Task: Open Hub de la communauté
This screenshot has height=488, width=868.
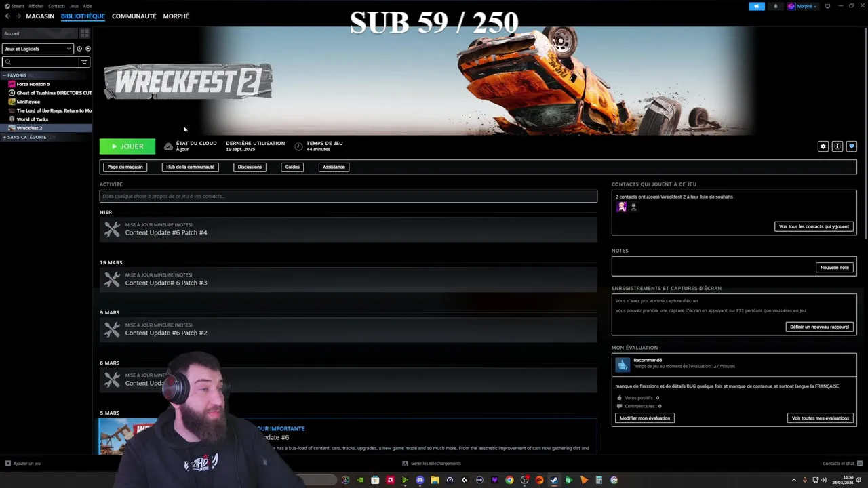Action: tap(191, 167)
